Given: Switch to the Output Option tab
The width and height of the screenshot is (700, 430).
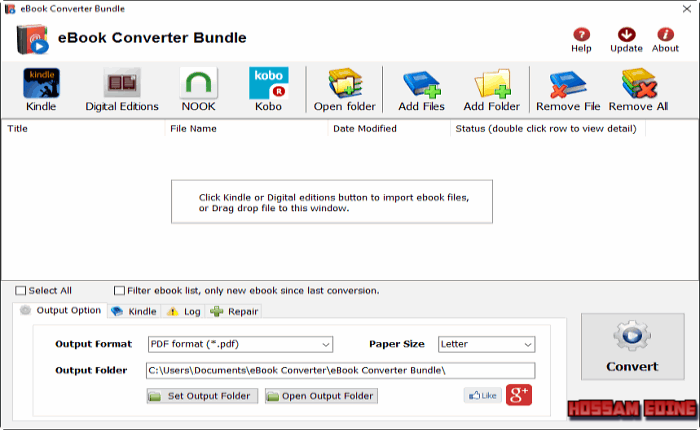Looking at the screenshot, I should point(60,310).
